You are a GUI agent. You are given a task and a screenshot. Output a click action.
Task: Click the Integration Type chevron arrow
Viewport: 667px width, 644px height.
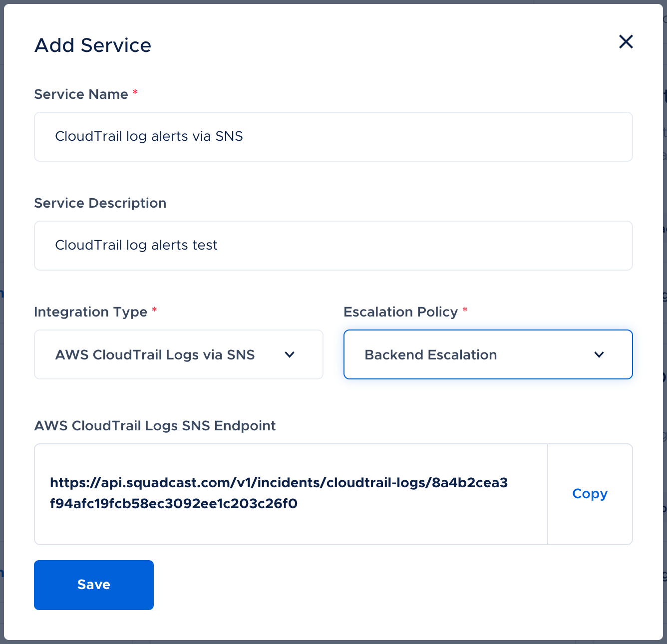(290, 355)
